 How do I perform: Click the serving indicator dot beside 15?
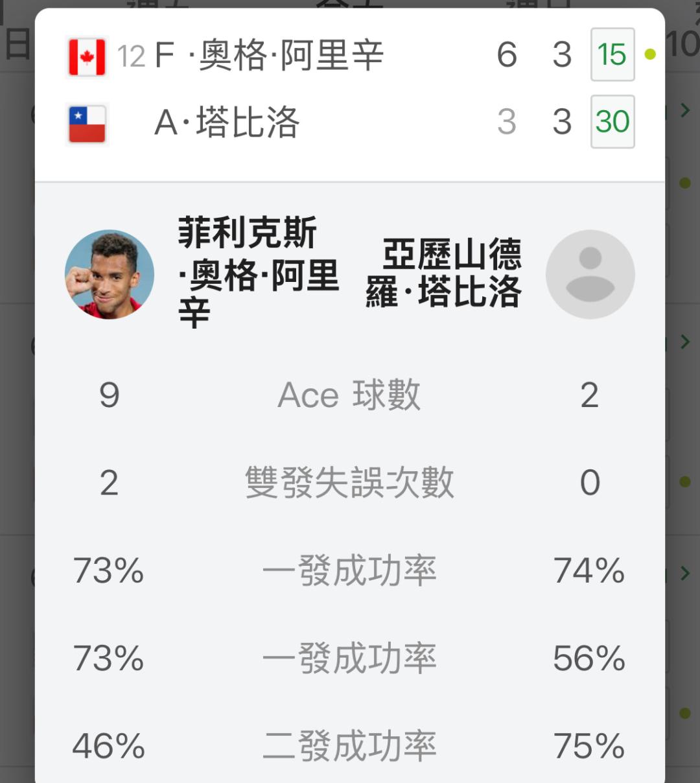click(650, 55)
